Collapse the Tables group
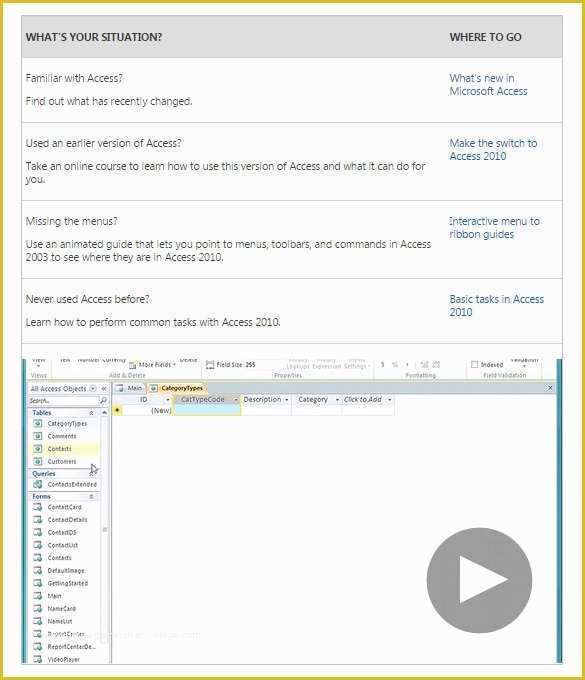The height and width of the screenshot is (680, 585). [92, 413]
